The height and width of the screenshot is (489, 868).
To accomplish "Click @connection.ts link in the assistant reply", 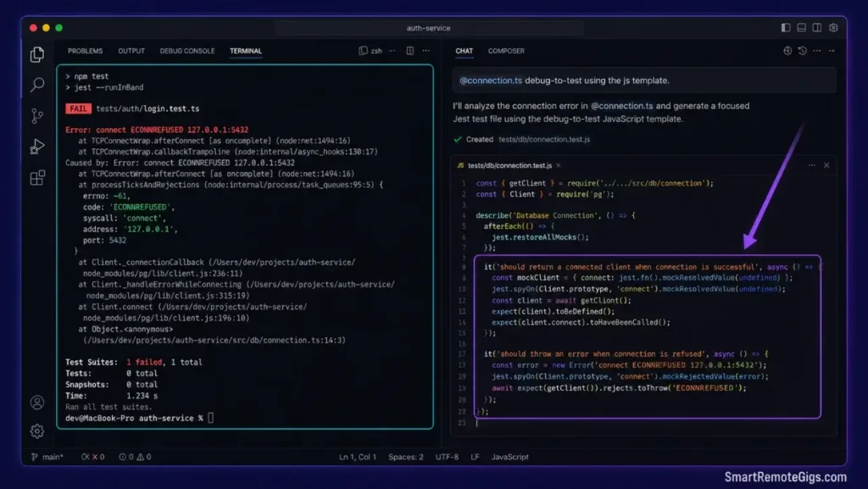I will pyautogui.click(x=621, y=106).
